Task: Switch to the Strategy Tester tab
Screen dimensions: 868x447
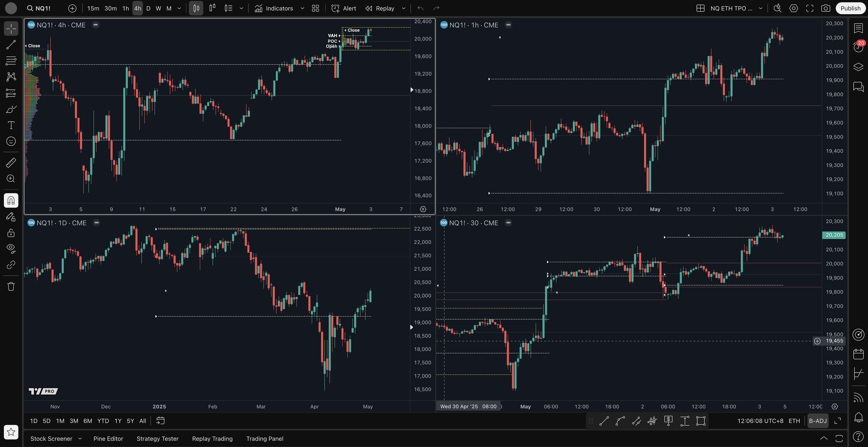Action: [157, 439]
